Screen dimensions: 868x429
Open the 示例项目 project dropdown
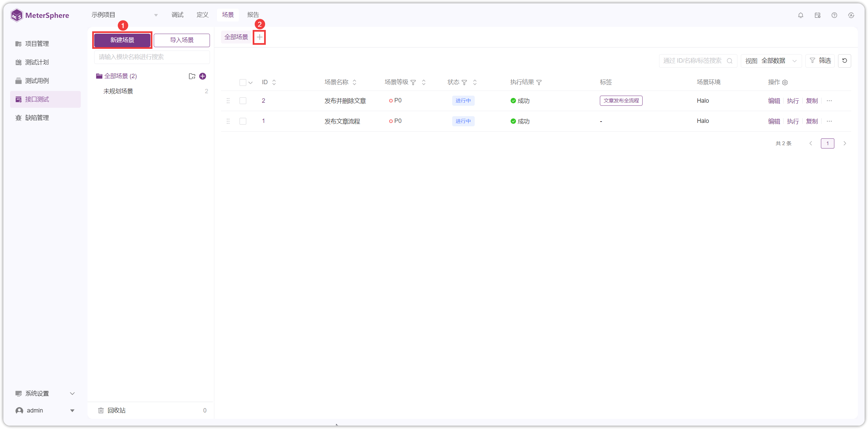(x=125, y=15)
